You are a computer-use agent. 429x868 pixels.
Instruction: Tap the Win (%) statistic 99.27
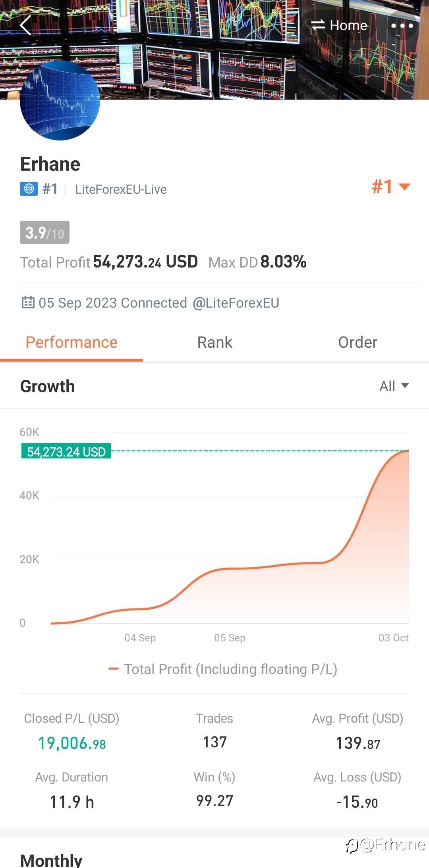tap(214, 801)
